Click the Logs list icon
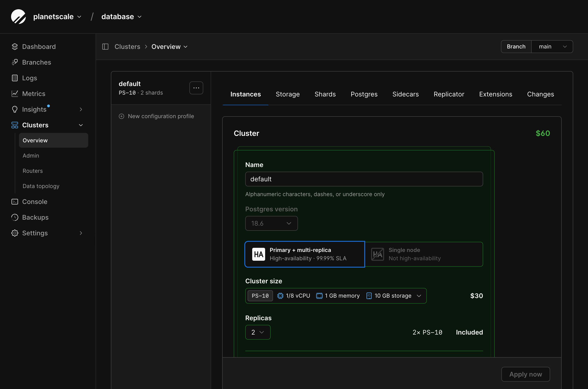Image resolution: width=588 pixels, height=389 pixels. (x=15, y=78)
